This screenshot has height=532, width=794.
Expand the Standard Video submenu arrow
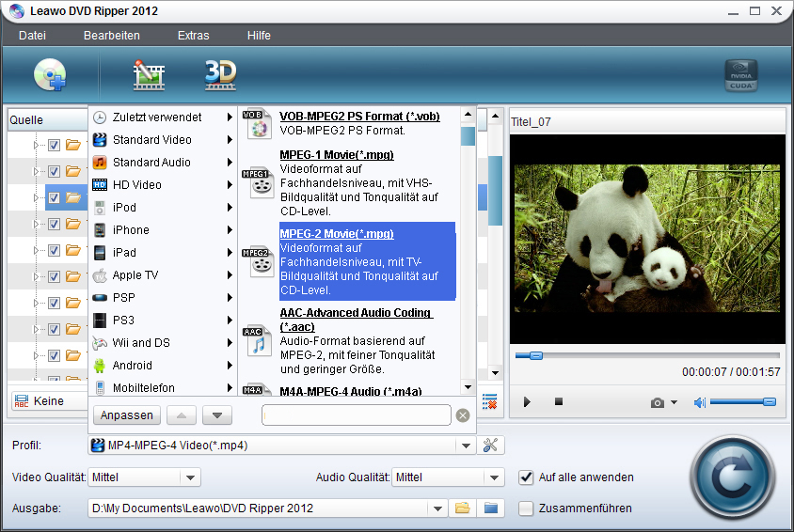[x=230, y=139]
